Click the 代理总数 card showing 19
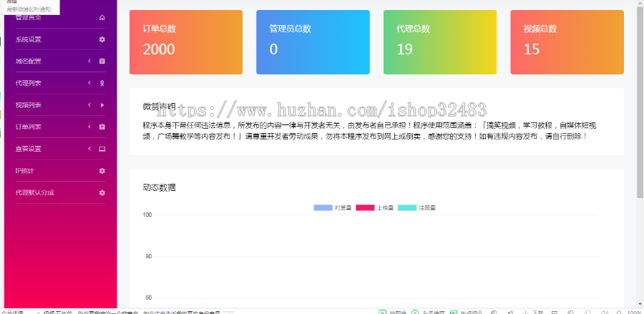This screenshot has height=314, width=644. click(x=440, y=42)
